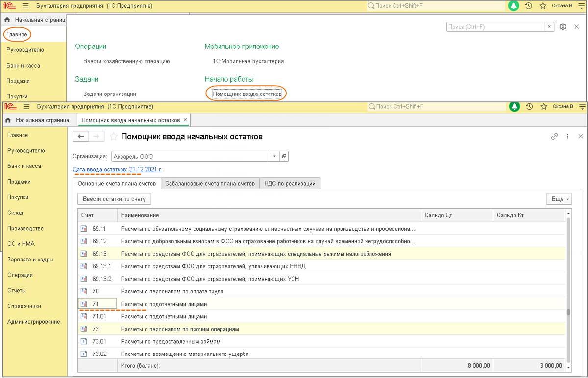Click account icon in row 69.11
Viewport: 588px width, 378px height.
(x=84, y=229)
